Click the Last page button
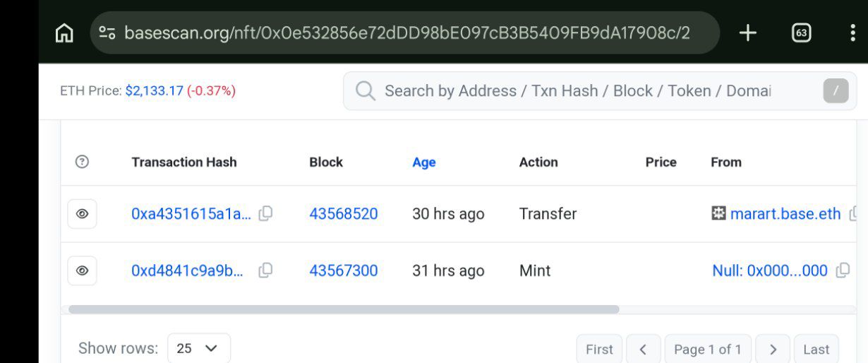The image size is (868, 363). click(x=816, y=349)
